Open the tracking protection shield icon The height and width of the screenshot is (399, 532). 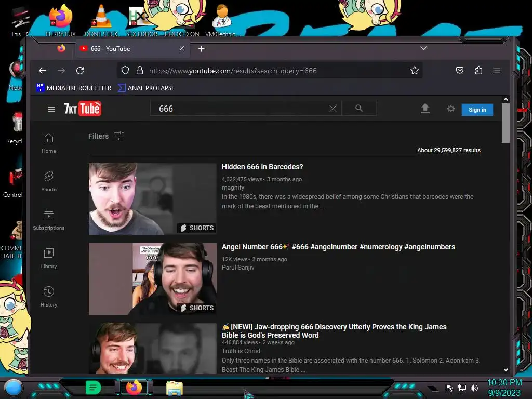coord(125,71)
